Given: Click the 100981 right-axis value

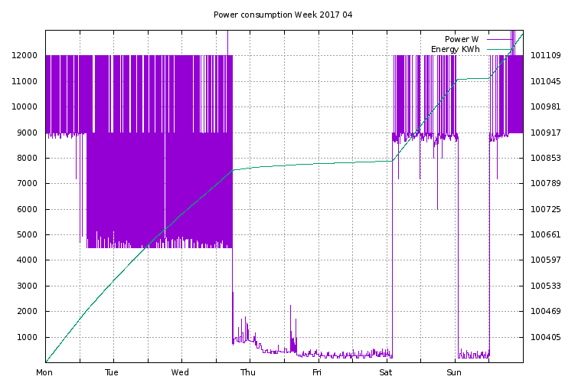Looking at the screenshot, I should point(546,106).
